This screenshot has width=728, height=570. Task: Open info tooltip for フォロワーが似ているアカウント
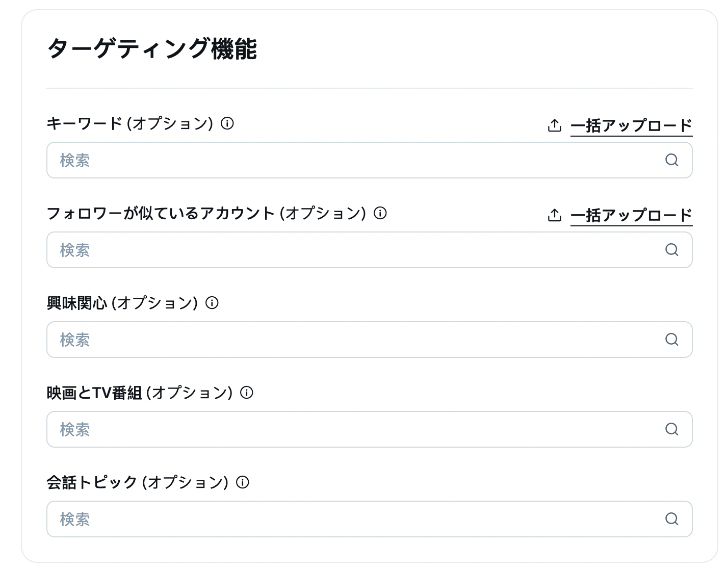click(380, 213)
